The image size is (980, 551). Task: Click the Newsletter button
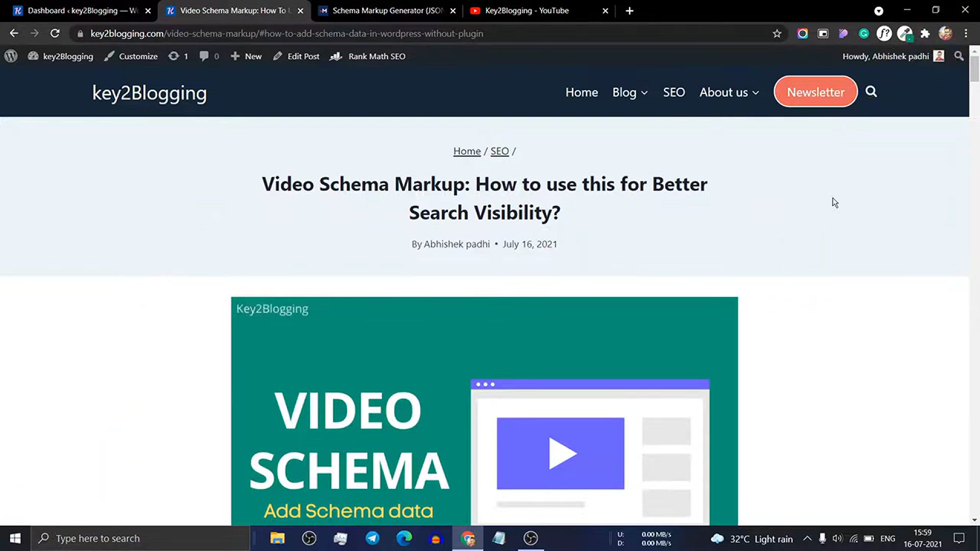coord(816,92)
